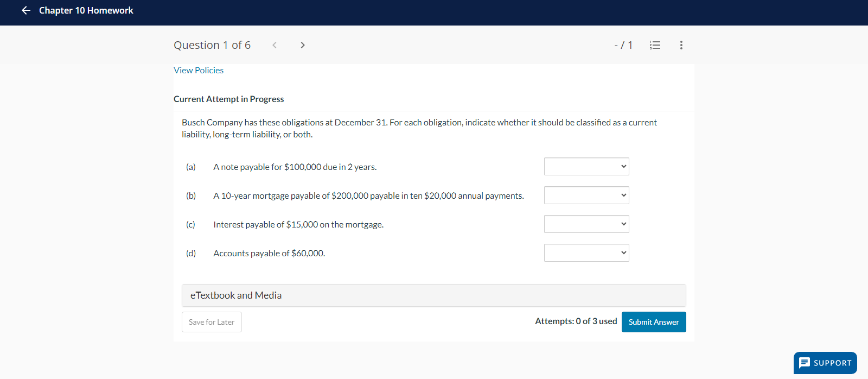
Task: Go back using the arrow beside Chapter 10 Homework
Action: [x=26, y=10]
